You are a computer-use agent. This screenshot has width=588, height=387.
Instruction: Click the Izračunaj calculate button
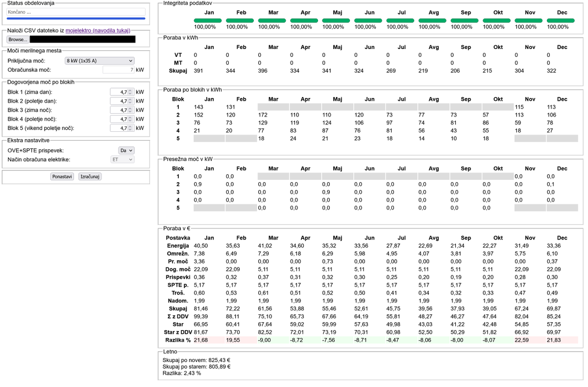pyautogui.click(x=90, y=176)
